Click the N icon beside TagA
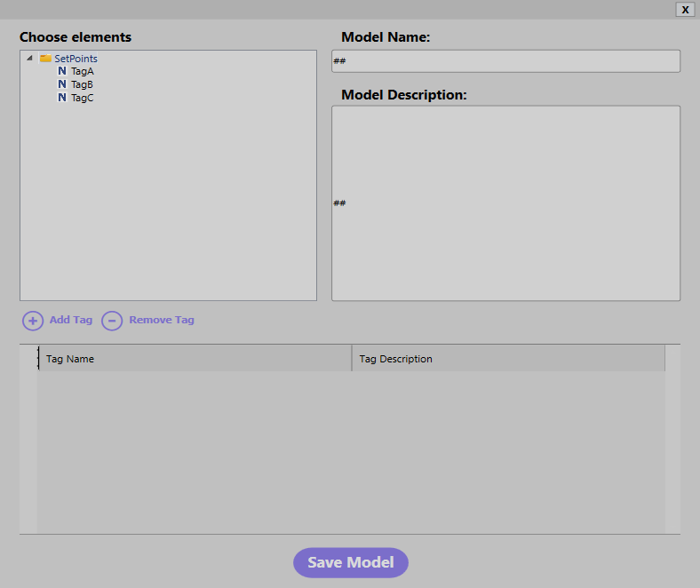The width and height of the screenshot is (700, 588). [x=62, y=71]
